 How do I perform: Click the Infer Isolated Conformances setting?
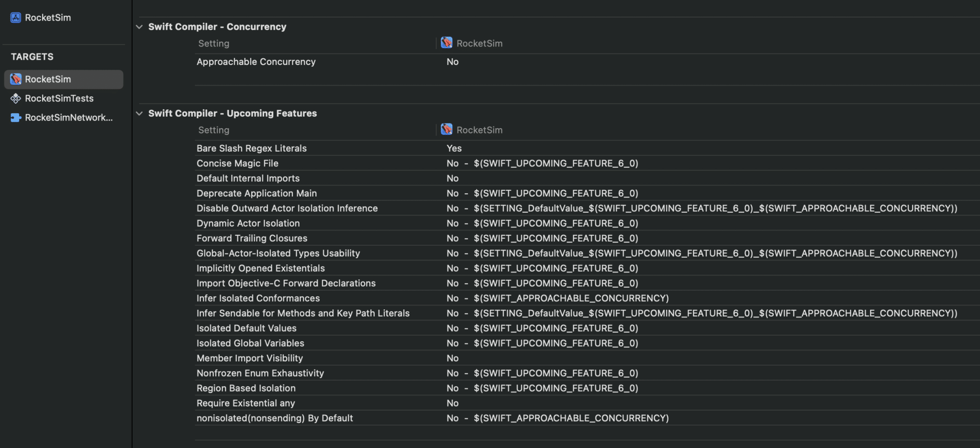click(258, 298)
